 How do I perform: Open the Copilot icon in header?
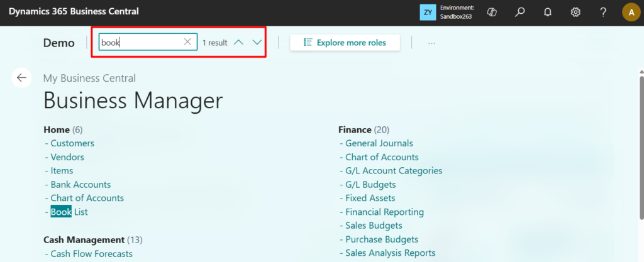tap(493, 12)
